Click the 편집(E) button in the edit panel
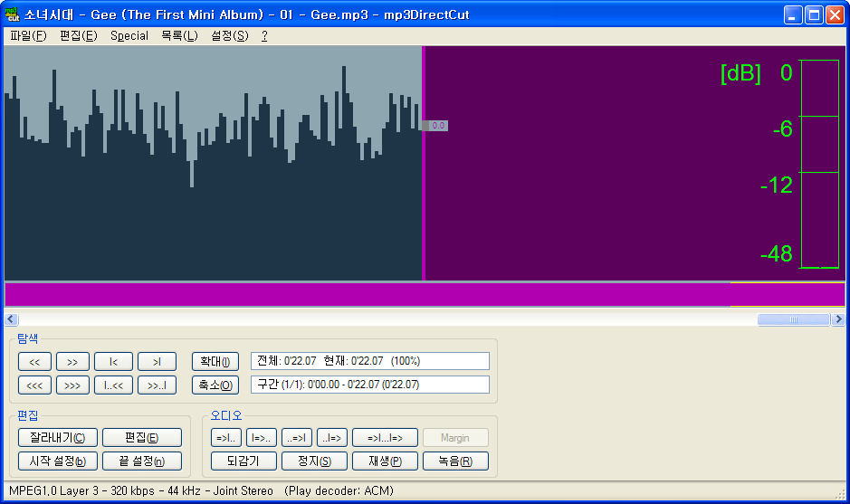Screen dimensions: 850x504 [142, 437]
